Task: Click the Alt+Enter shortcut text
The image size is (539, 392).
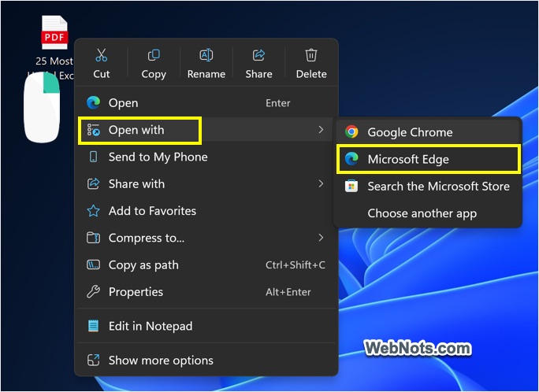Action: click(288, 292)
